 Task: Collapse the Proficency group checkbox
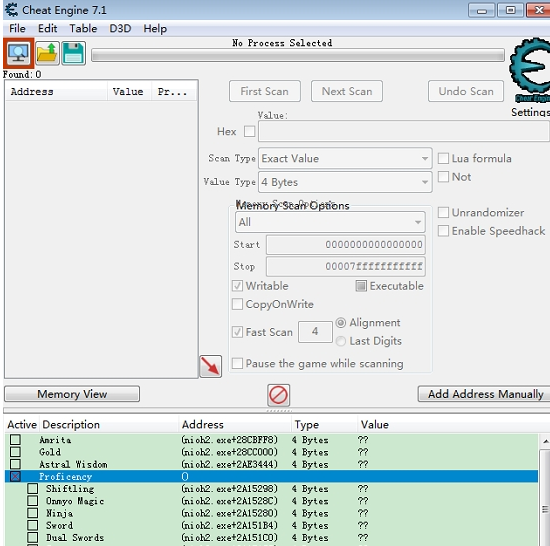pos(15,476)
